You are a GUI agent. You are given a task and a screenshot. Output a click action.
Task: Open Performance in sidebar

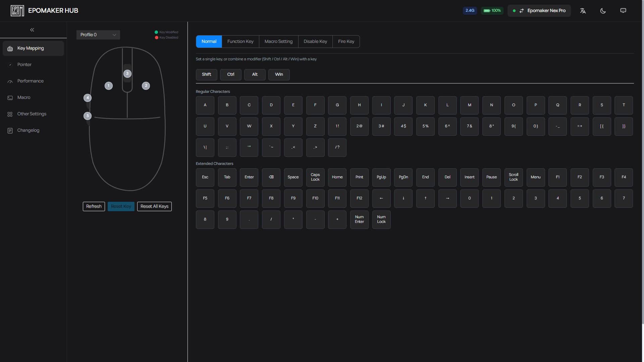click(x=33, y=81)
